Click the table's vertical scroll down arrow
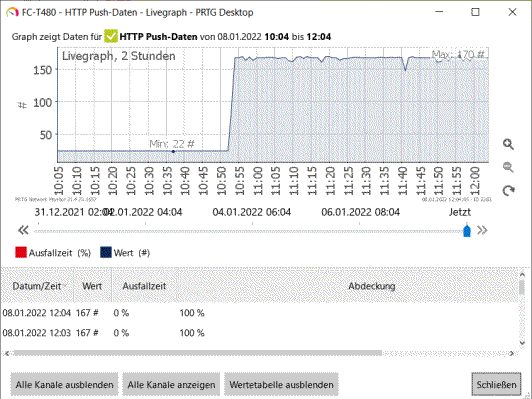 pos(522,343)
